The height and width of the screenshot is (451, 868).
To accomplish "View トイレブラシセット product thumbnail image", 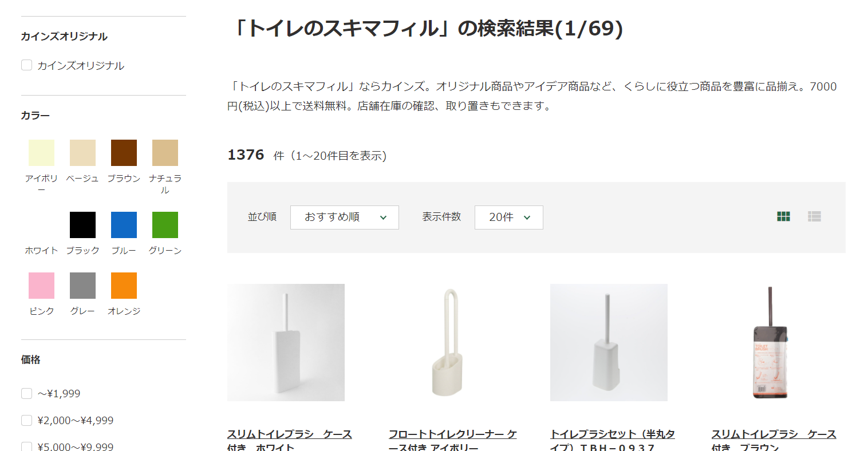I will click(609, 342).
